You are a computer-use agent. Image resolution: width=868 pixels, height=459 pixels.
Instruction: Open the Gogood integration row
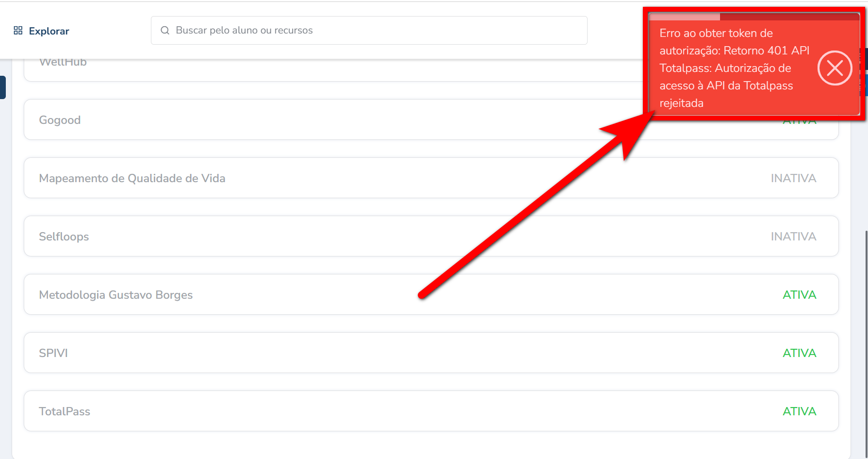[431, 119]
